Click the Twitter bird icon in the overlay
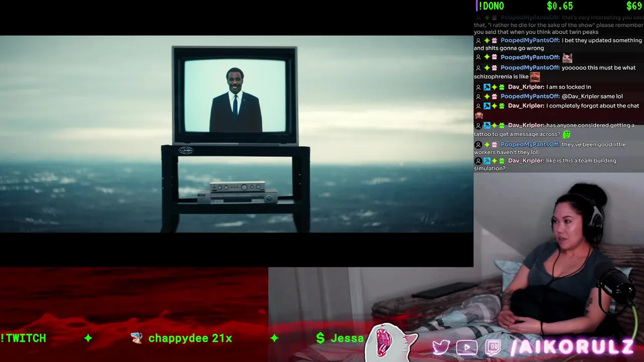 pos(441,347)
